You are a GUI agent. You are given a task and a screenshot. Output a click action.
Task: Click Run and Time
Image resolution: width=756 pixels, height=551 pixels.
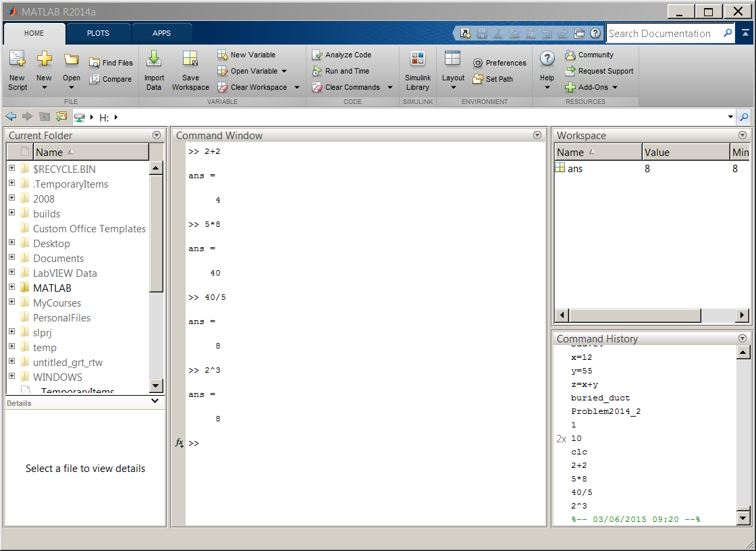pos(340,71)
